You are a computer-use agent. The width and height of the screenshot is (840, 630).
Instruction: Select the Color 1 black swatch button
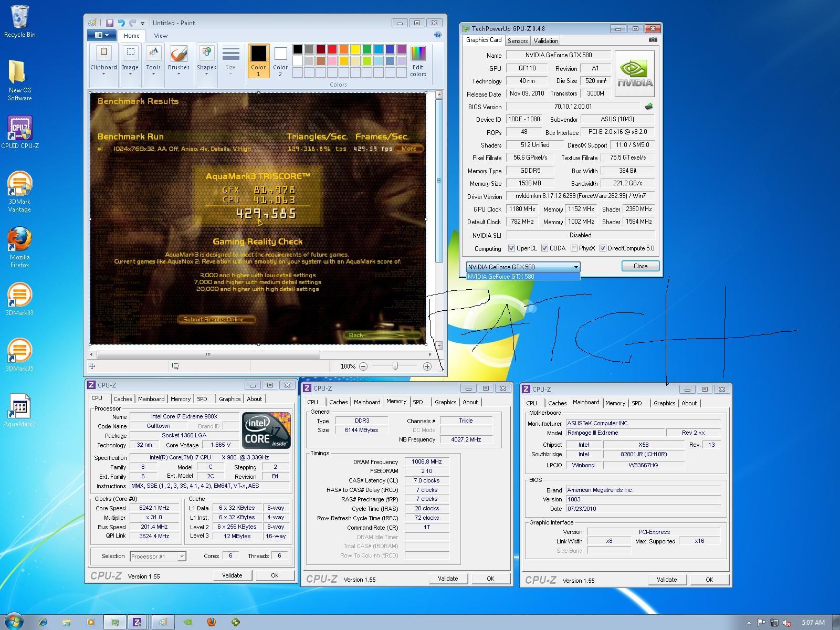point(258,61)
